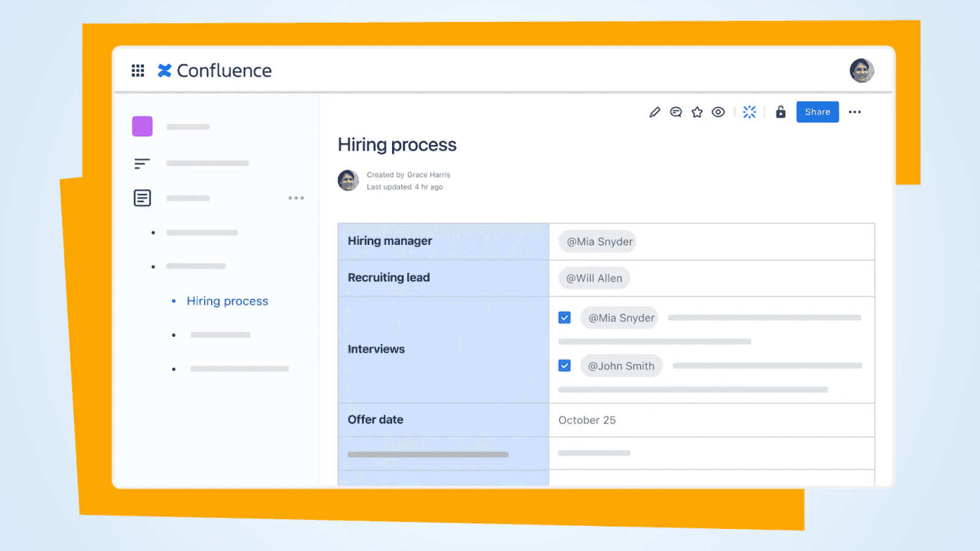Viewport: 980px width, 551px height.
Task: Click the @Will Allen mention
Action: [594, 277]
